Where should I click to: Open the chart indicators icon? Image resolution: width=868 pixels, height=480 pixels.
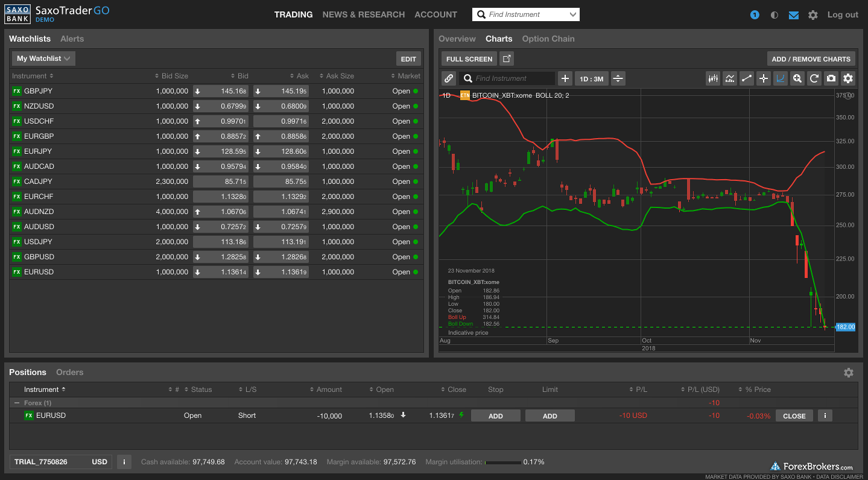tap(730, 78)
